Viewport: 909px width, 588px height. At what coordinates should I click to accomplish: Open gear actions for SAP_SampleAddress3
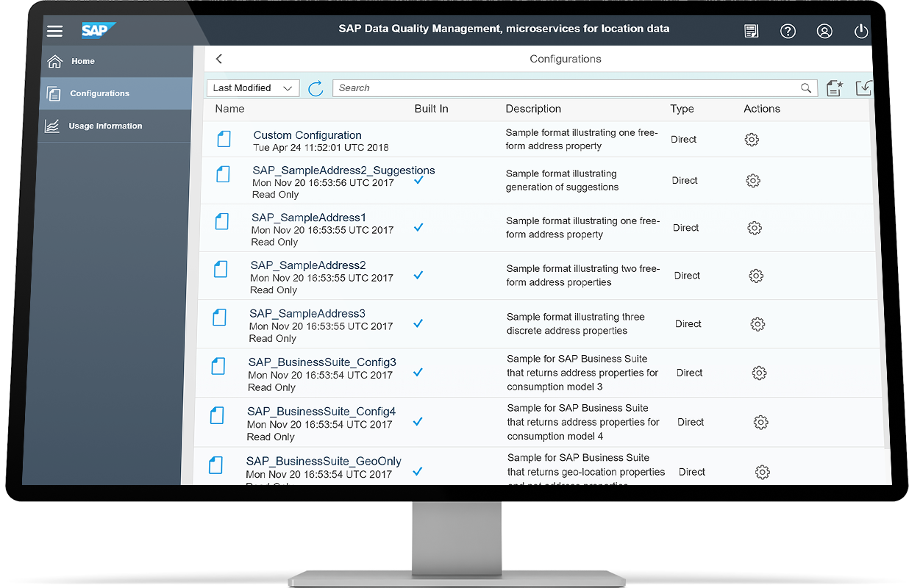pyautogui.click(x=757, y=324)
